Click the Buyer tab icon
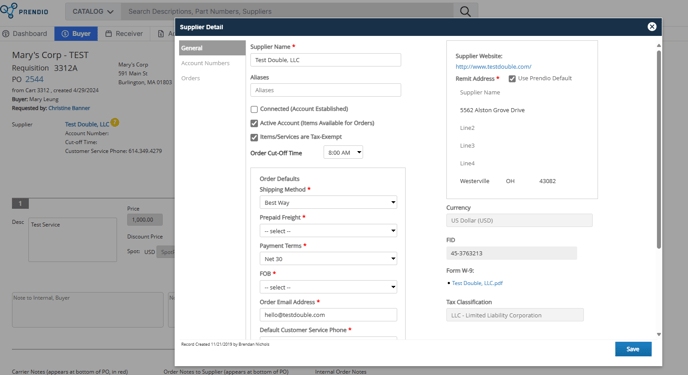The image size is (688, 375). tap(65, 34)
